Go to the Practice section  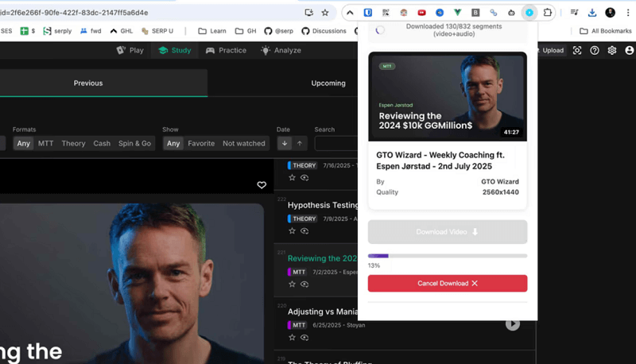[226, 50]
